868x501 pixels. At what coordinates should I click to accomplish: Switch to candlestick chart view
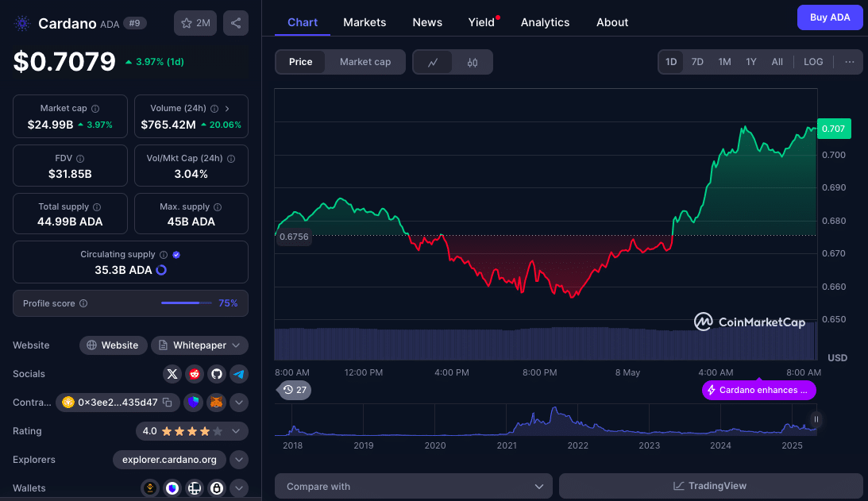pyautogui.click(x=473, y=62)
